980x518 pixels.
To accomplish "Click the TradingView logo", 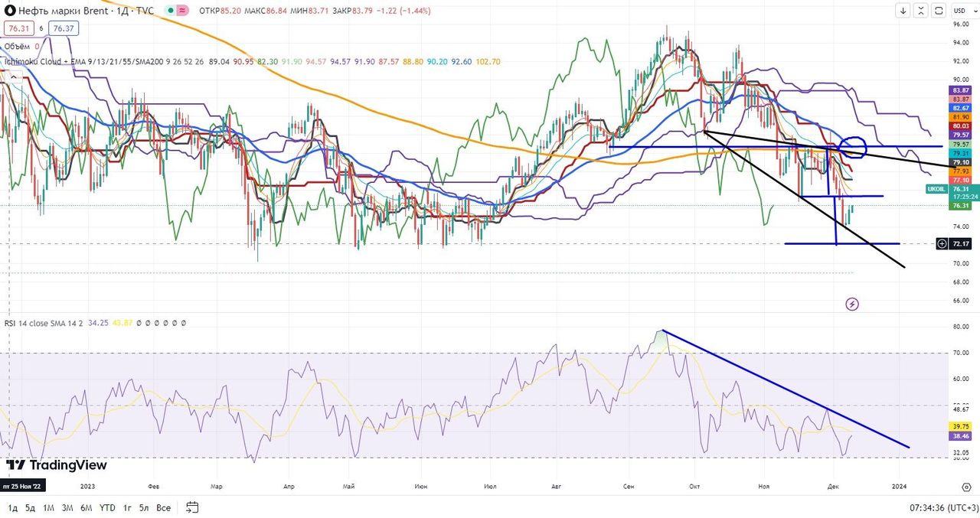I will (56, 465).
